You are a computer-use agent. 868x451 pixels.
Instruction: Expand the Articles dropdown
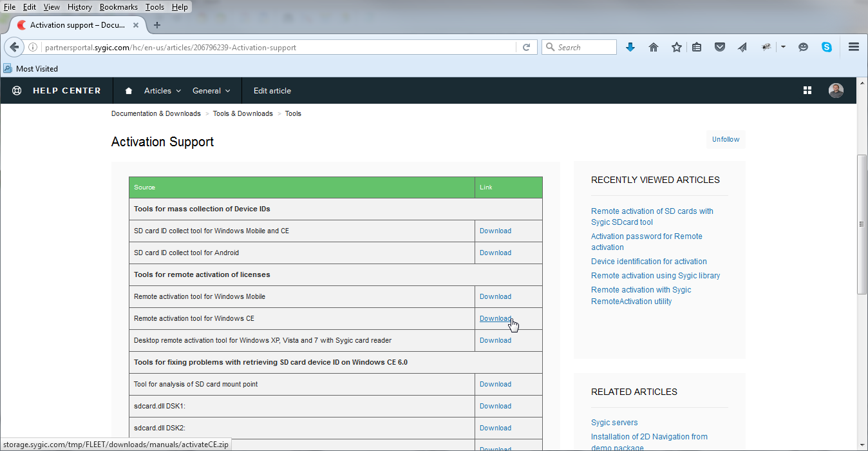pyautogui.click(x=162, y=91)
